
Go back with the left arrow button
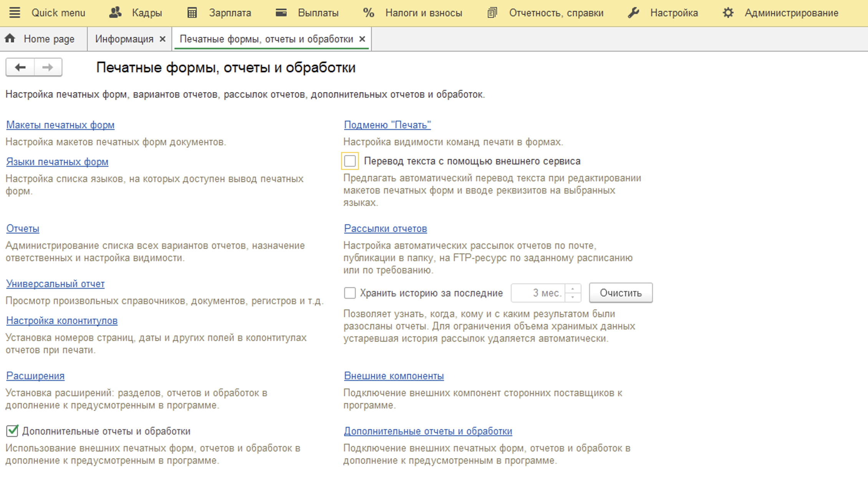20,68
